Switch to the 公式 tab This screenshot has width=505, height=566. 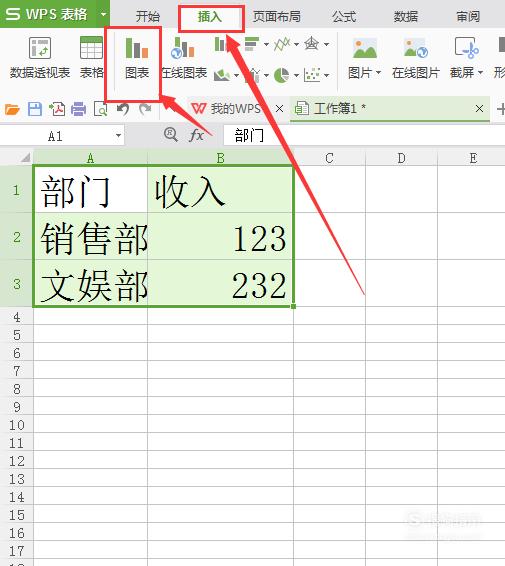pyautogui.click(x=344, y=17)
